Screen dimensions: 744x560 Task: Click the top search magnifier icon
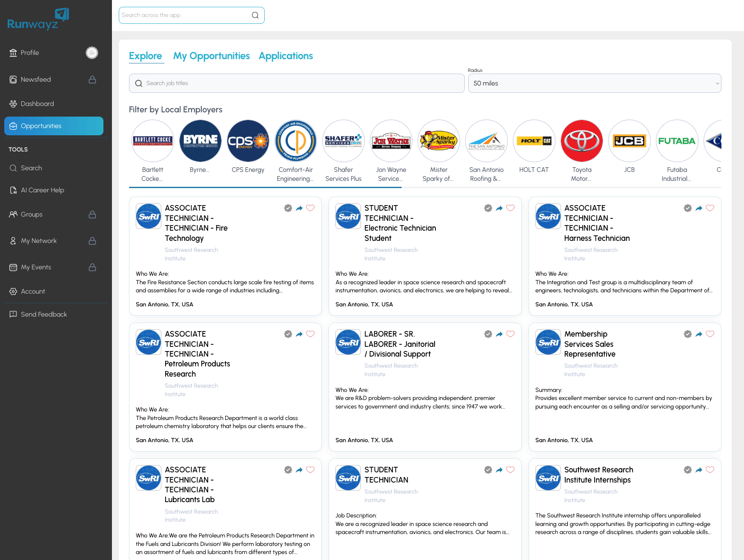point(255,15)
